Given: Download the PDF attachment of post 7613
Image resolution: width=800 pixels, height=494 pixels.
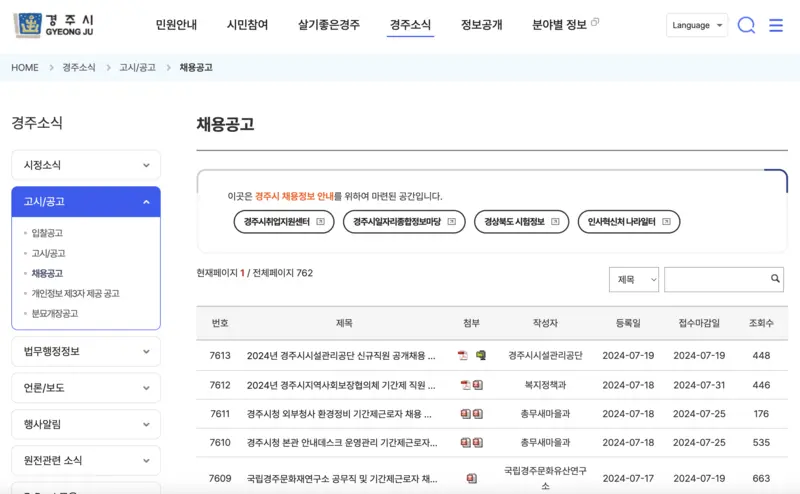Looking at the screenshot, I should [x=463, y=355].
